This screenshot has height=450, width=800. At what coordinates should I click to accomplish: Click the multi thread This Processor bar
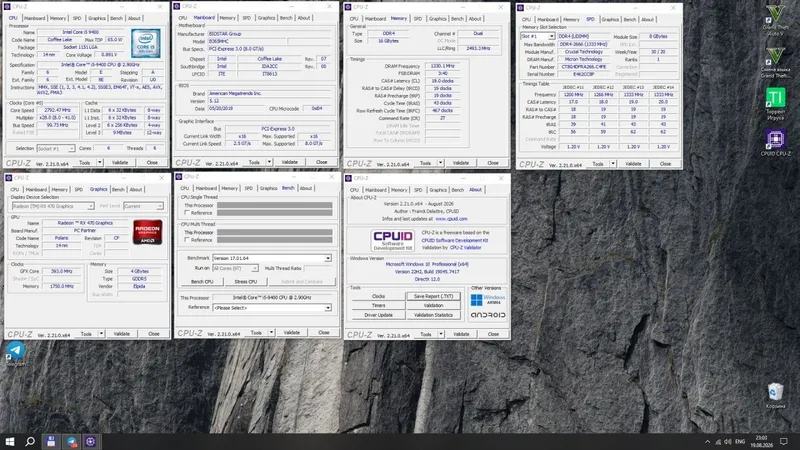[x=274, y=232]
